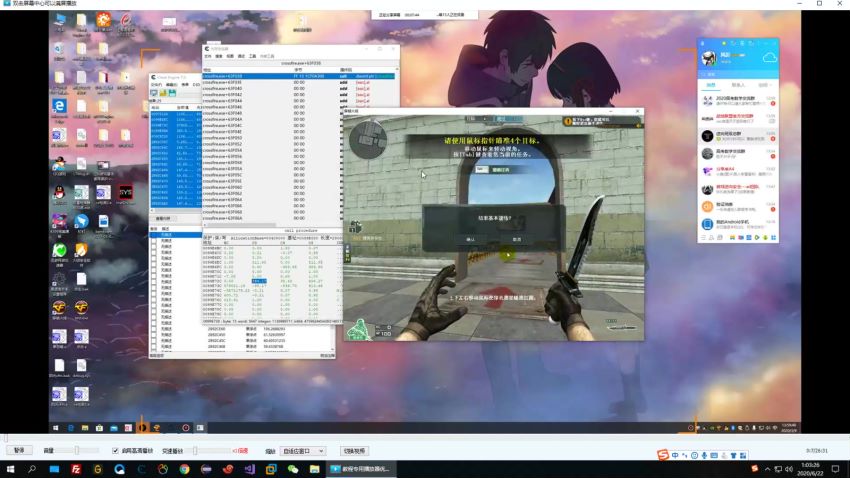The width and height of the screenshot is (850, 478).
Task: Open the yellow G app in taskbar
Action: [98, 469]
